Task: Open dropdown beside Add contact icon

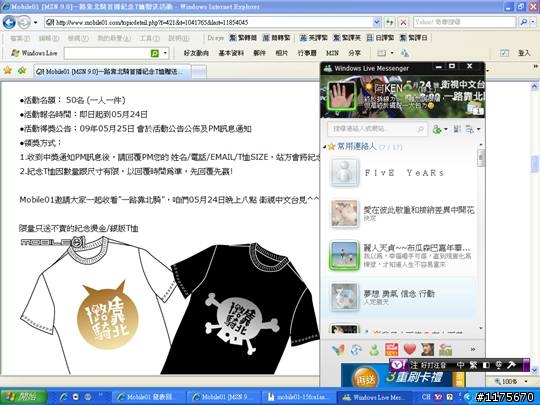Action: pyautogui.click(x=446, y=129)
